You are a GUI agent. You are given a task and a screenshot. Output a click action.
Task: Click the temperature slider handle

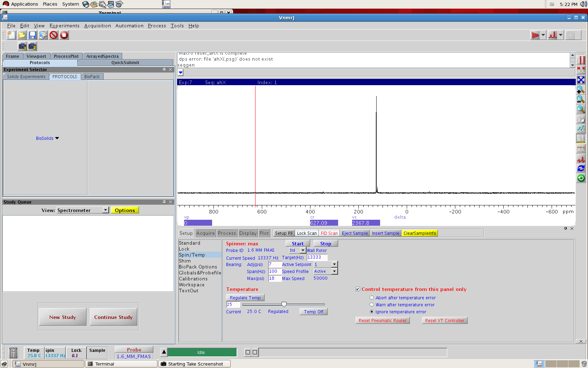284,304
